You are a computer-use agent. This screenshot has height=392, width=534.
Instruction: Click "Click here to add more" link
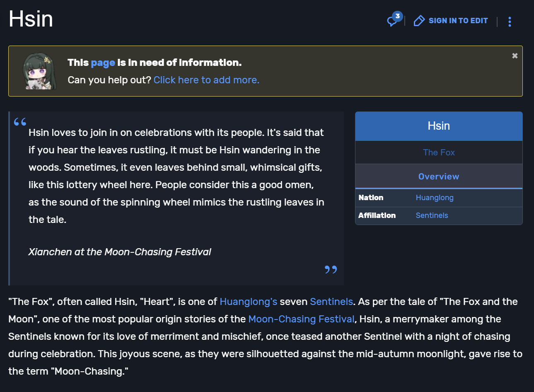pyautogui.click(x=206, y=80)
